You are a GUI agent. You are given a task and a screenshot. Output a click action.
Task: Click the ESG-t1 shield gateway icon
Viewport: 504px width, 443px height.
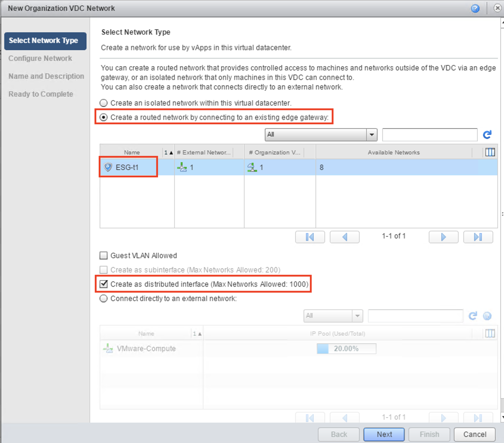[x=108, y=167]
